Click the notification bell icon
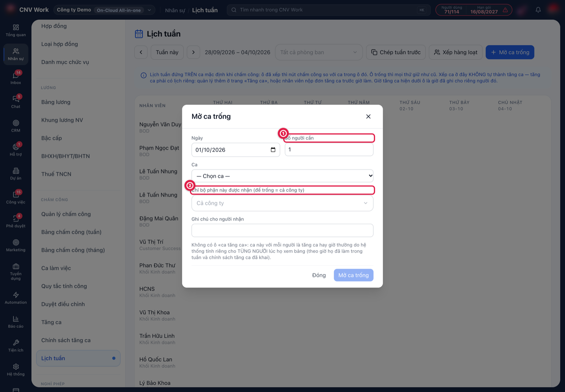 pyautogui.click(x=538, y=10)
